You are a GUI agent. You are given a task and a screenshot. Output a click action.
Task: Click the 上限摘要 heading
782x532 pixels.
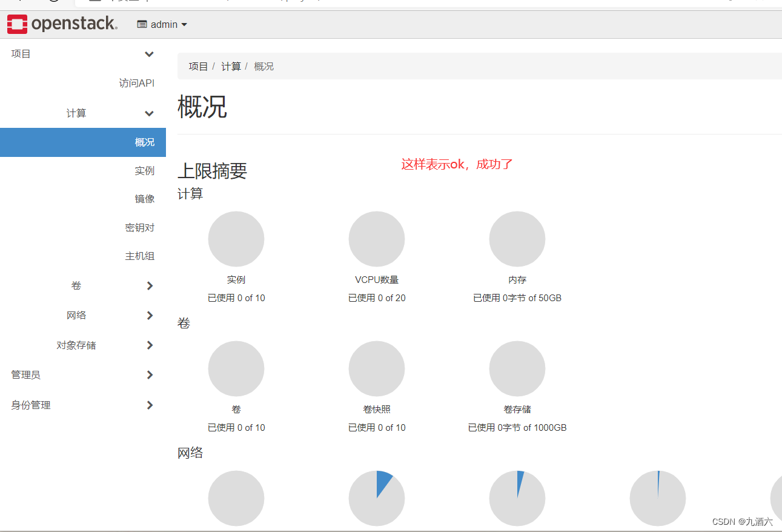(212, 171)
